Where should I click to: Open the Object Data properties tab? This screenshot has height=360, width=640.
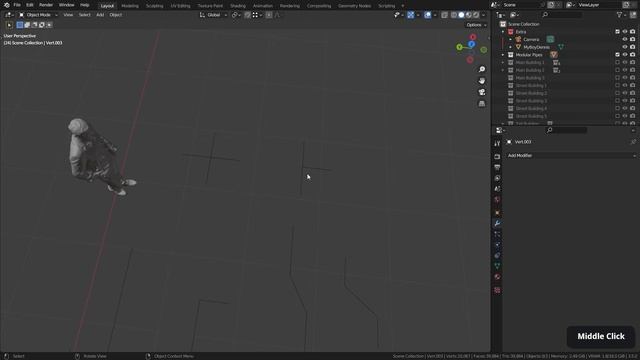pos(497,266)
